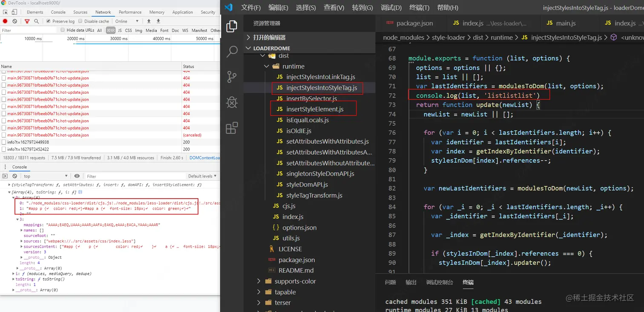Image resolution: width=644 pixels, height=312 pixels.
Task: Open the console drawer three-dot menu
Action: point(4,167)
